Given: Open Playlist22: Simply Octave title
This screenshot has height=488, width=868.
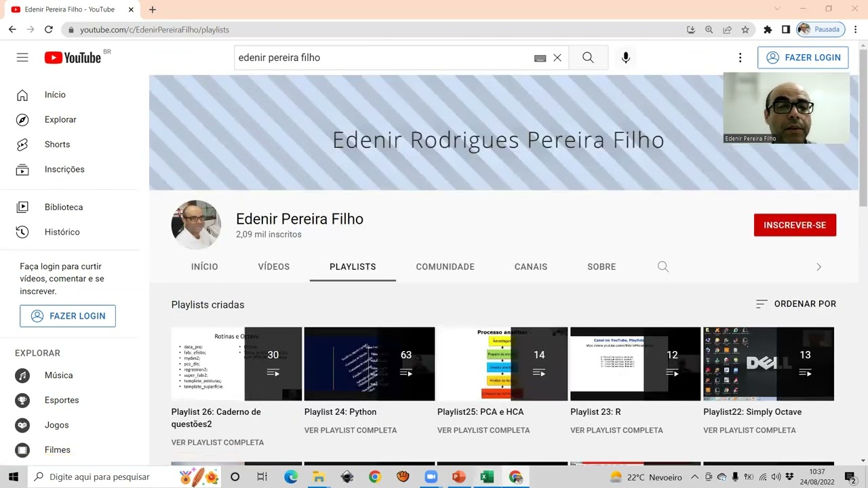Looking at the screenshot, I should tap(752, 411).
